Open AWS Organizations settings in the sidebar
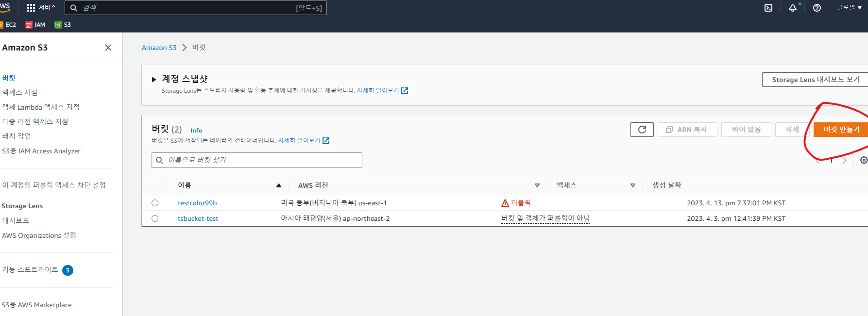The width and height of the screenshot is (868, 316). click(x=39, y=235)
